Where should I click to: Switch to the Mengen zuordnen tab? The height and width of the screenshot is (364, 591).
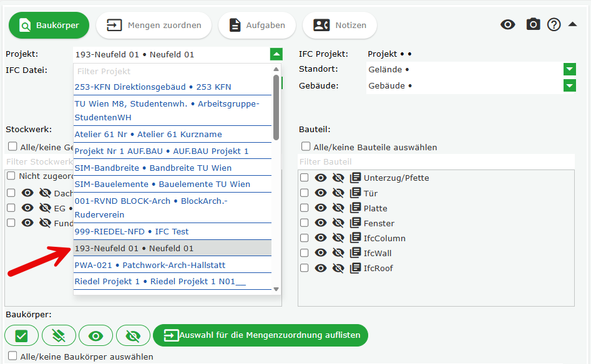tap(154, 25)
